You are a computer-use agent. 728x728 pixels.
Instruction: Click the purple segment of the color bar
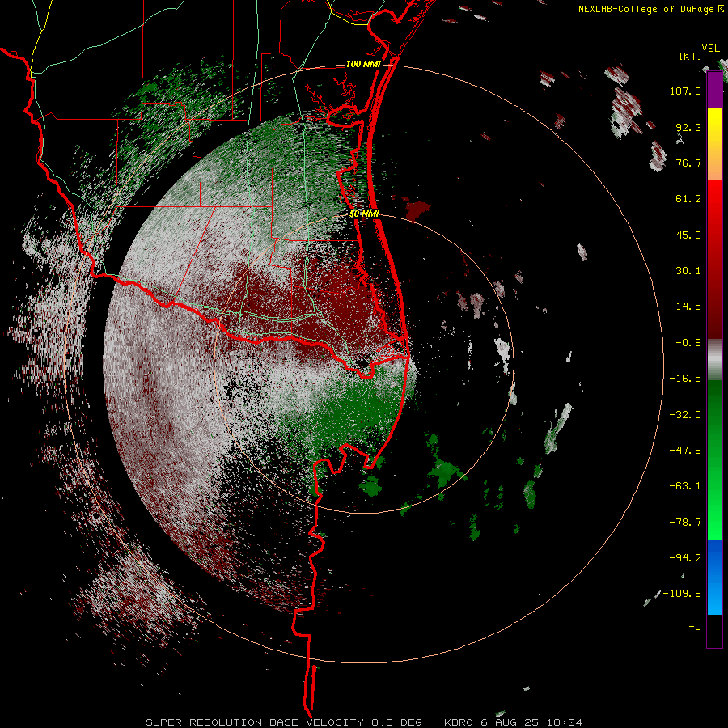pos(714,90)
